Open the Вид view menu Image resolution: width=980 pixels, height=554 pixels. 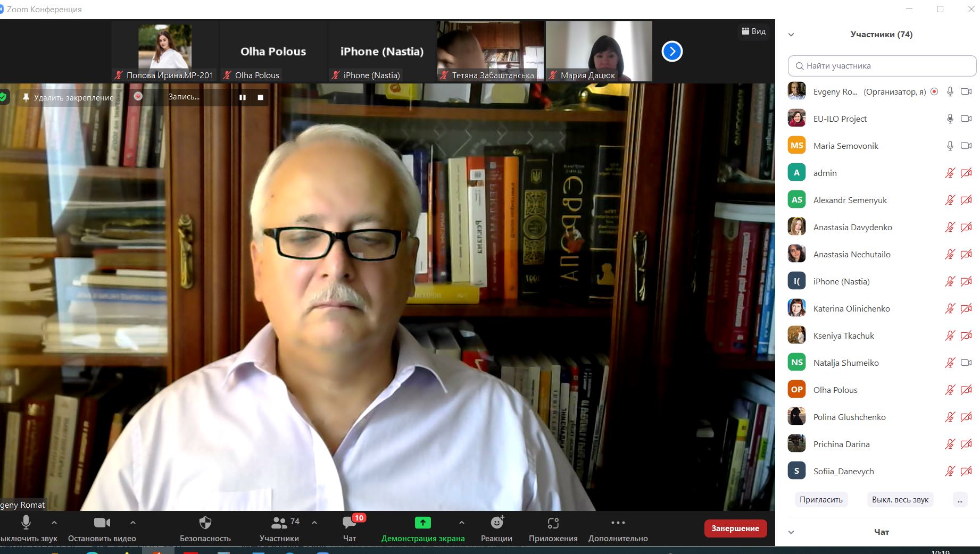(x=754, y=31)
